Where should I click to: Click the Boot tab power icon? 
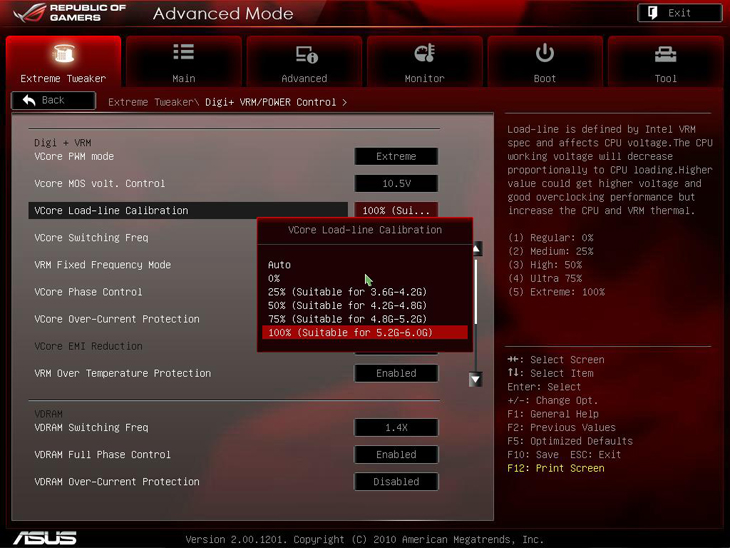545,54
